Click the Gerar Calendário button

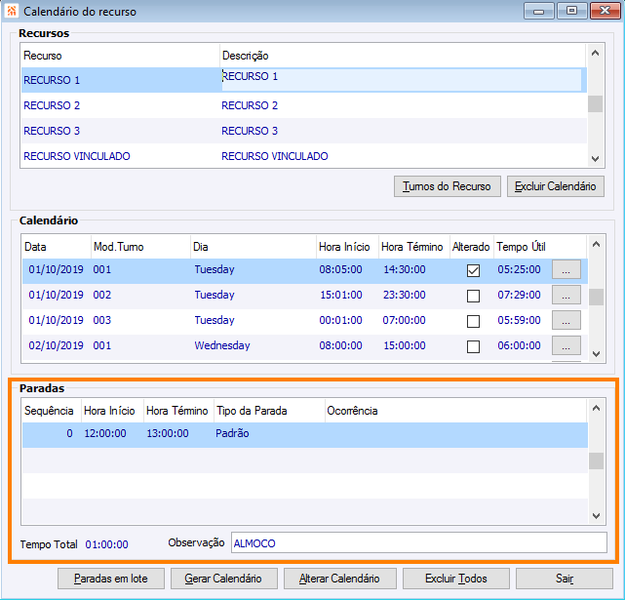click(222, 578)
